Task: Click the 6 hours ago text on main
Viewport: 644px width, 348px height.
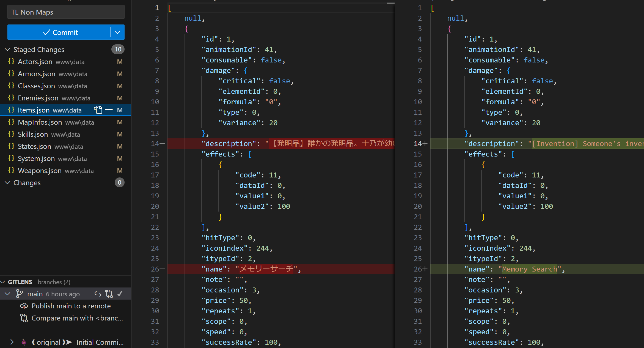Action: [63, 294]
